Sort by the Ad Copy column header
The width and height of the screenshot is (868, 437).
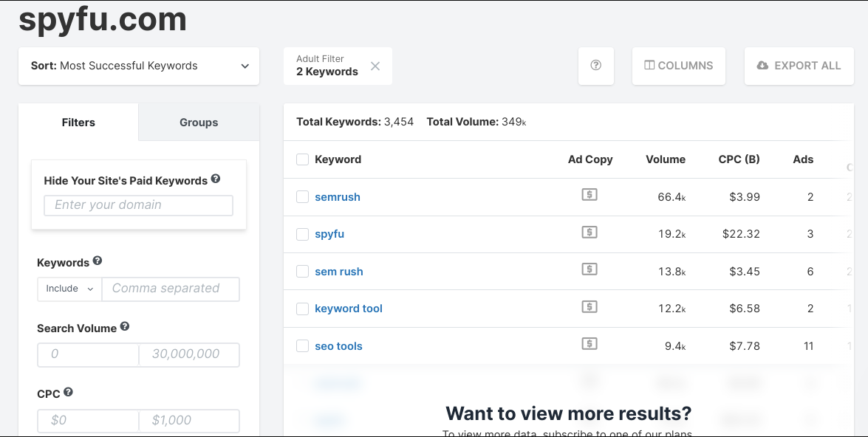pos(590,159)
